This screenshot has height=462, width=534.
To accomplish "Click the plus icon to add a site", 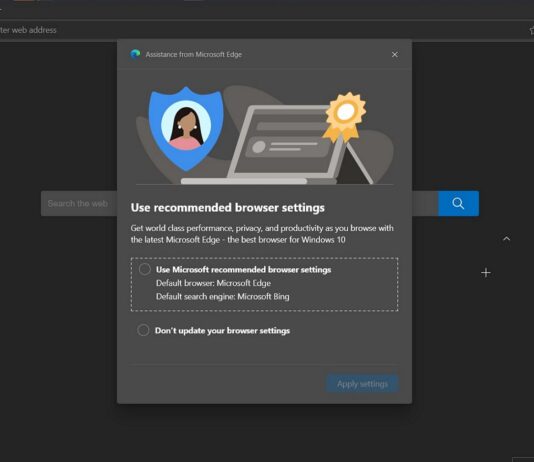I will [486, 272].
